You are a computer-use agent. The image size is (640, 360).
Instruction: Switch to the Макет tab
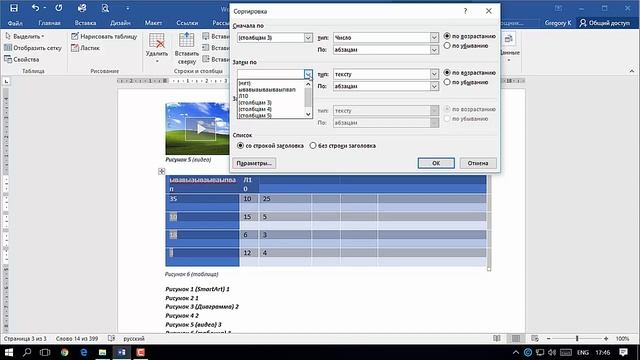(153, 23)
